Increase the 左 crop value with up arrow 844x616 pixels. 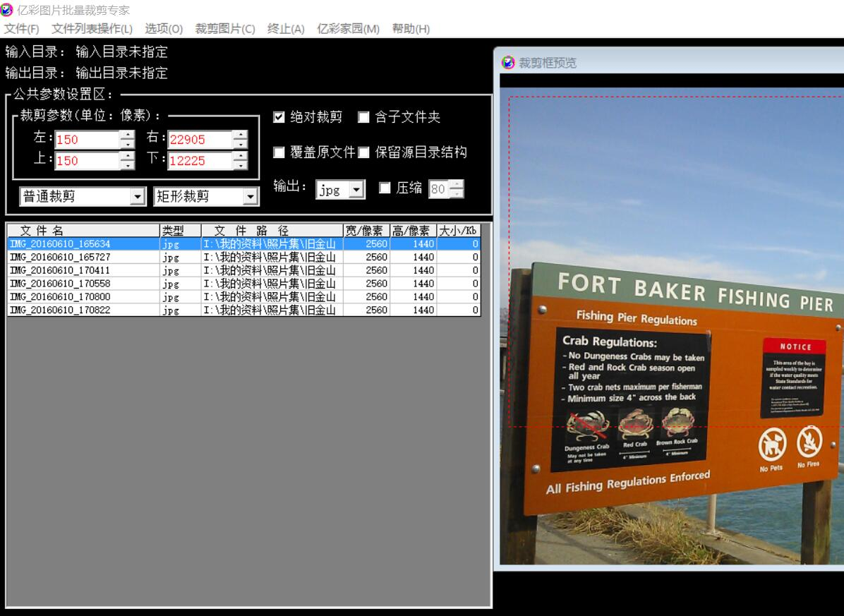coord(127,135)
